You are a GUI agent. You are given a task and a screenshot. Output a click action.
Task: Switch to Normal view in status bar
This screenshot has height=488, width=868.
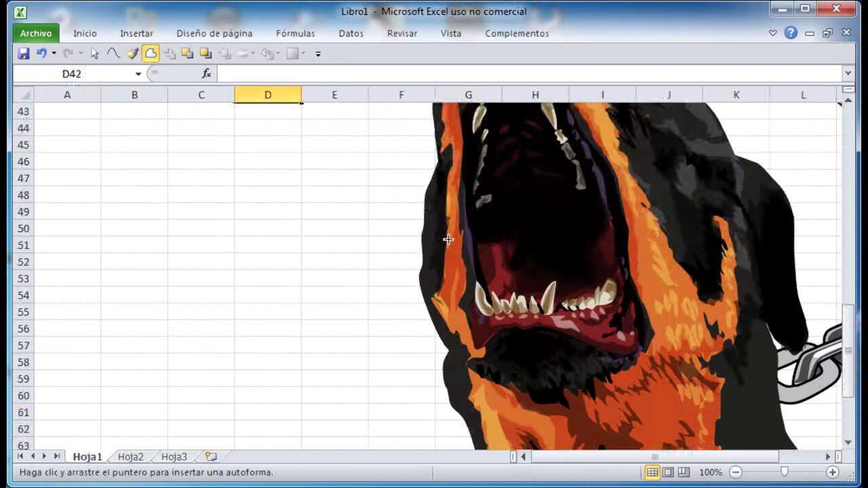click(x=652, y=472)
